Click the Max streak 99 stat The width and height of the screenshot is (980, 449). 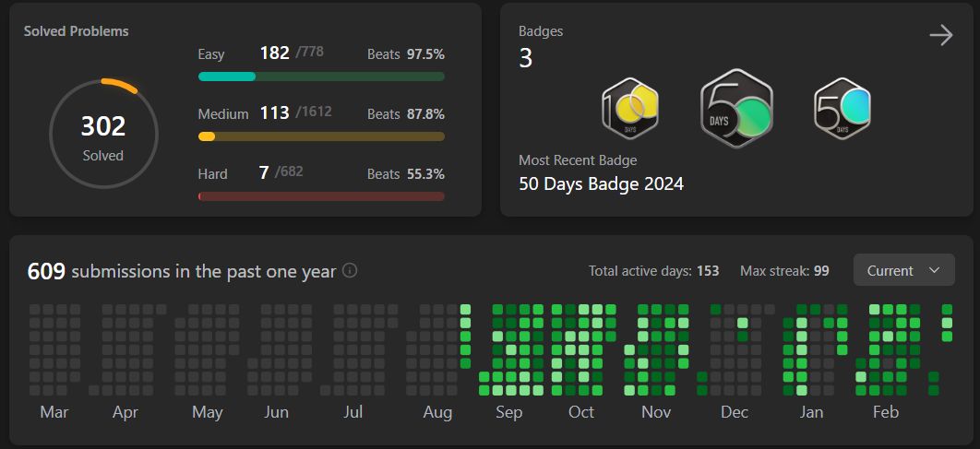(784, 271)
